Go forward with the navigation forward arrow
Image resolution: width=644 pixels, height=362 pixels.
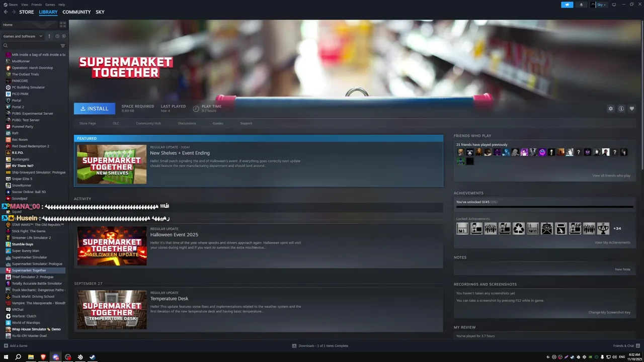[x=14, y=12]
